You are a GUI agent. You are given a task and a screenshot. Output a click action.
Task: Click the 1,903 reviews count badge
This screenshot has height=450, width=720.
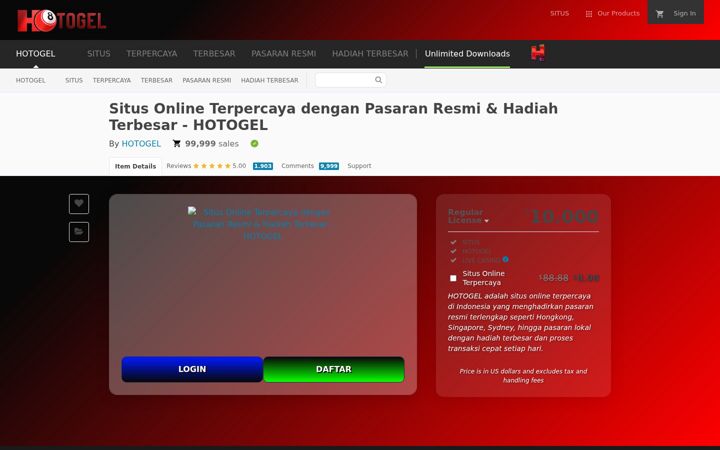coord(263,166)
